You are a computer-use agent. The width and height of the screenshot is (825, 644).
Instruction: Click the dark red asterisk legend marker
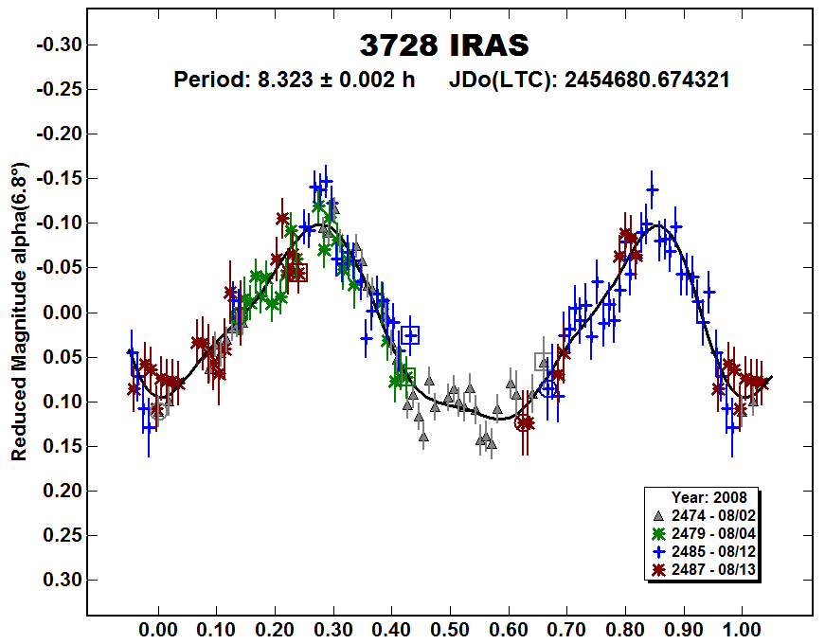(658, 570)
